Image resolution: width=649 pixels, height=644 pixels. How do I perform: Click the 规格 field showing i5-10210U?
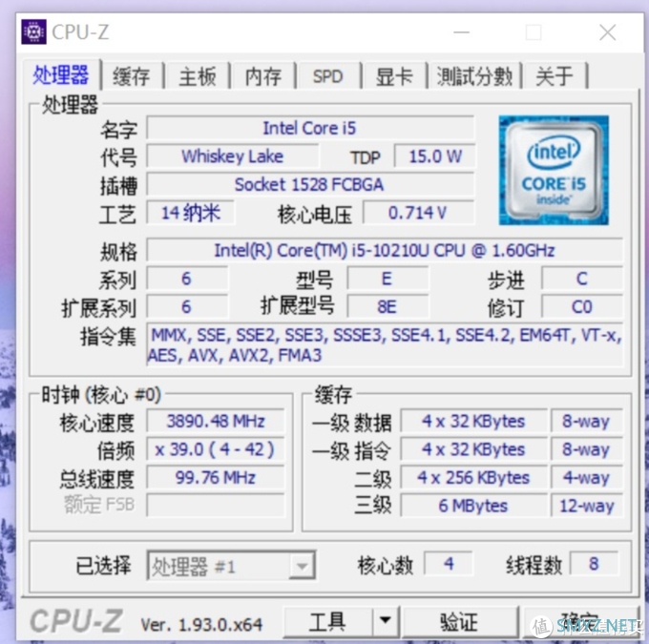tap(384, 251)
